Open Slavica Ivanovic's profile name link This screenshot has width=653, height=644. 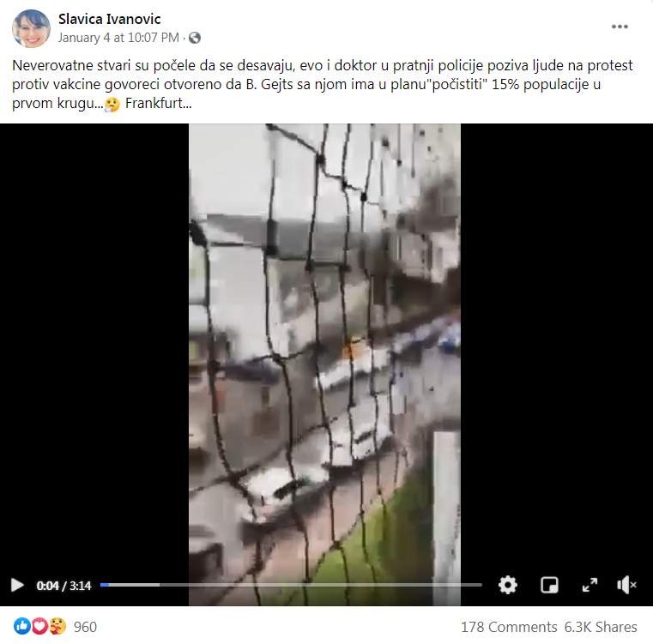coord(110,19)
